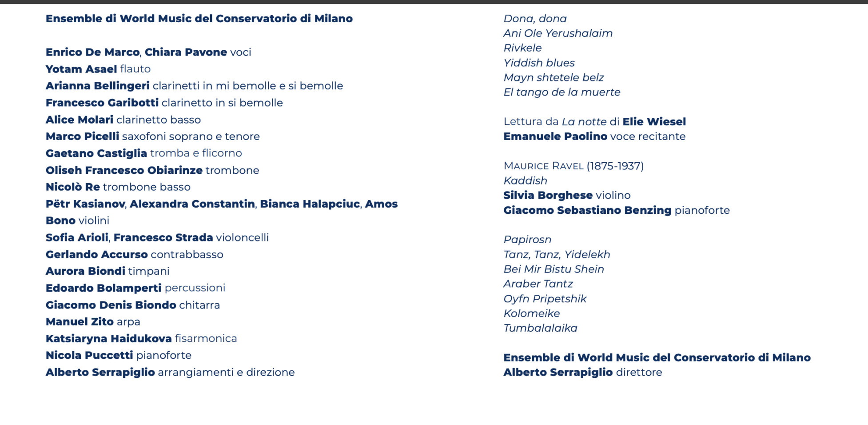Click the title Ani Ole Yerushalaim
868x425 pixels.
click(x=558, y=33)
